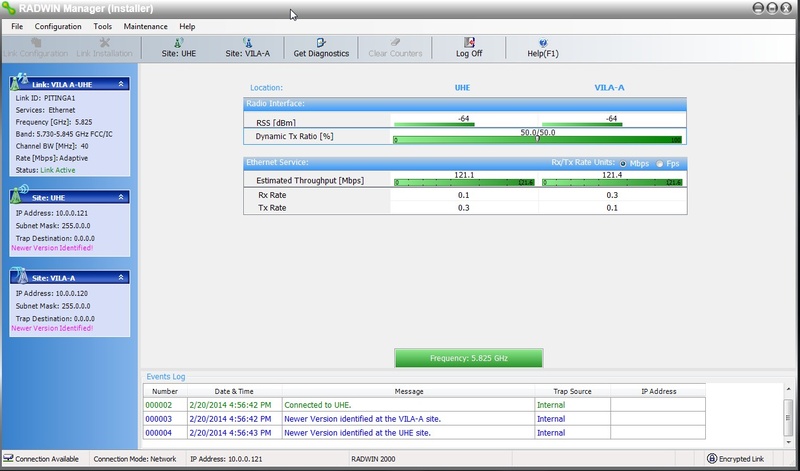Viewport: 800px width, 471px height.
Task: Select event 000004 about the UHE site
Action: pyautogui.click(x=424, y=433)
